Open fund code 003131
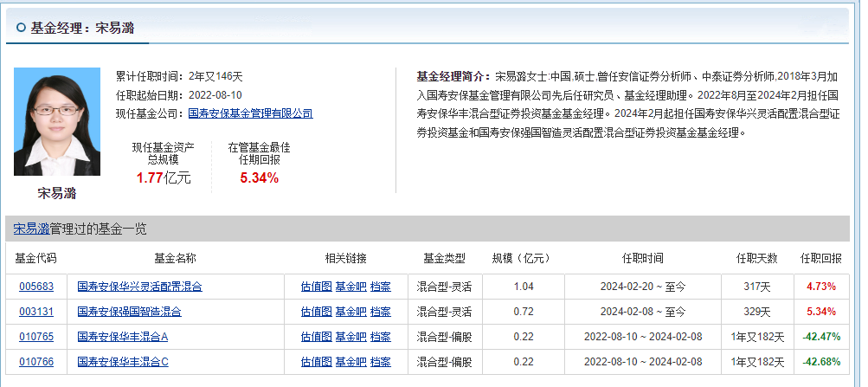 (36, 312)
